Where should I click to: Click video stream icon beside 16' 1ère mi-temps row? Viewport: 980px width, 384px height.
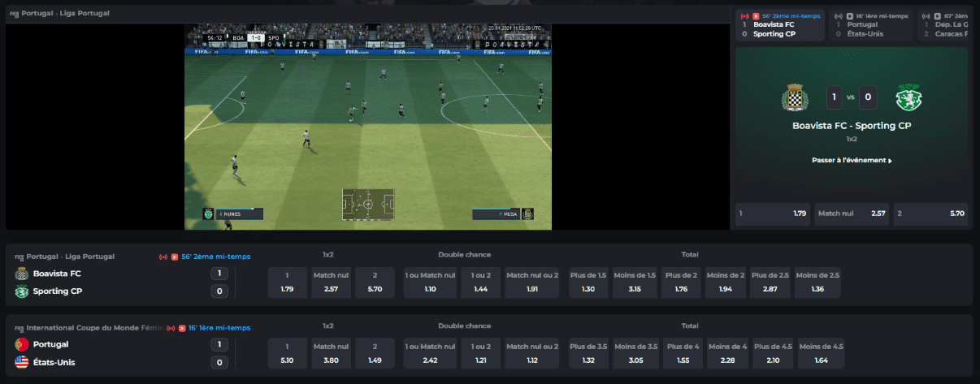tap(182, 328)
